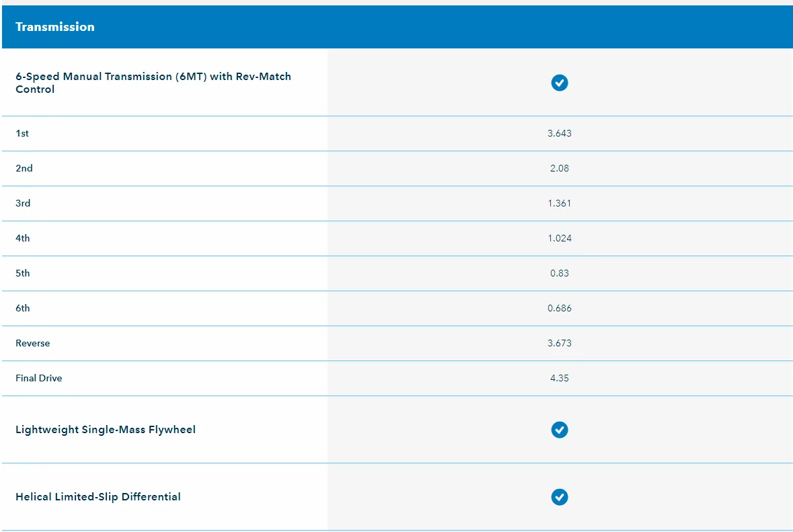Click the 1st gear row label

pyautogui.click(x=22, y=134)
